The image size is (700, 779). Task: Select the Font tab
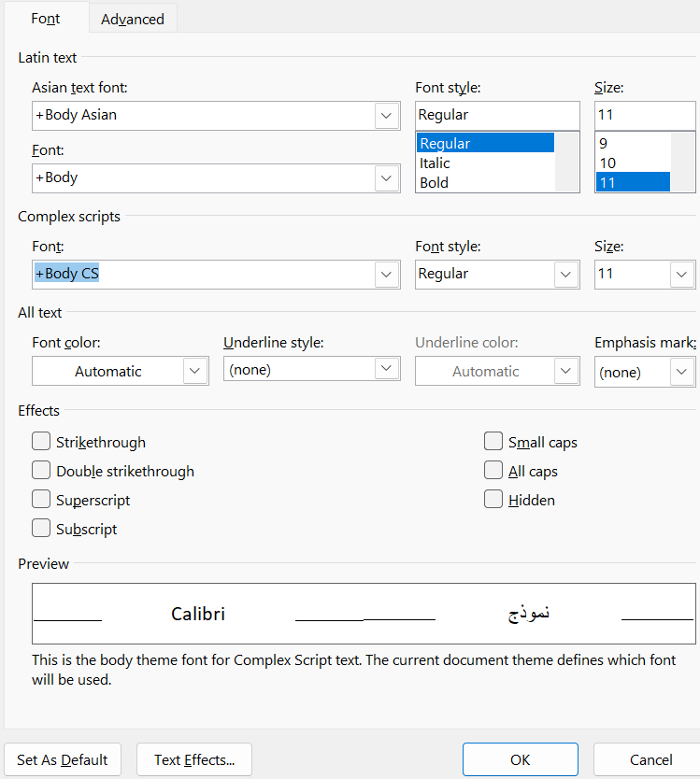tap(45, 19)
